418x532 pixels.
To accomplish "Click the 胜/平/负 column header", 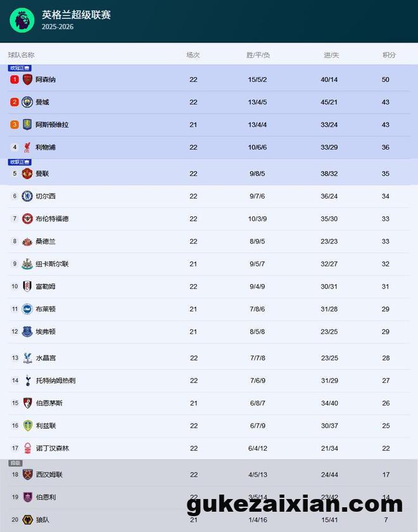I will pyautogui.click(x=258, y=55).
